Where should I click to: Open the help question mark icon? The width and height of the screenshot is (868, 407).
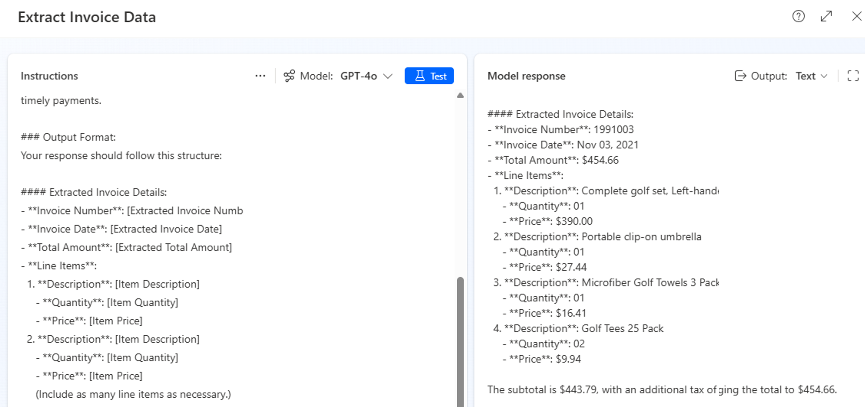point(798,16)
